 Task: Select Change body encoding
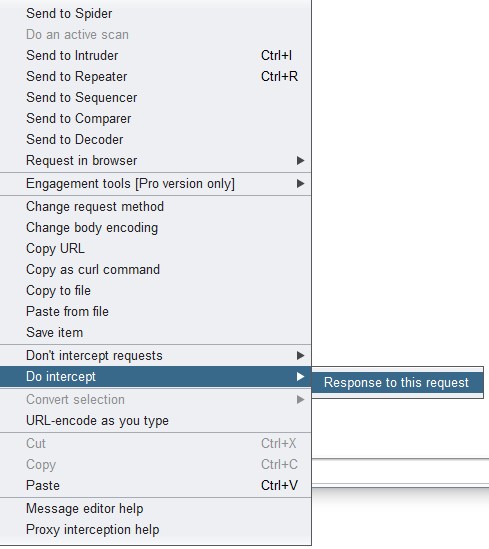(155, 228)
